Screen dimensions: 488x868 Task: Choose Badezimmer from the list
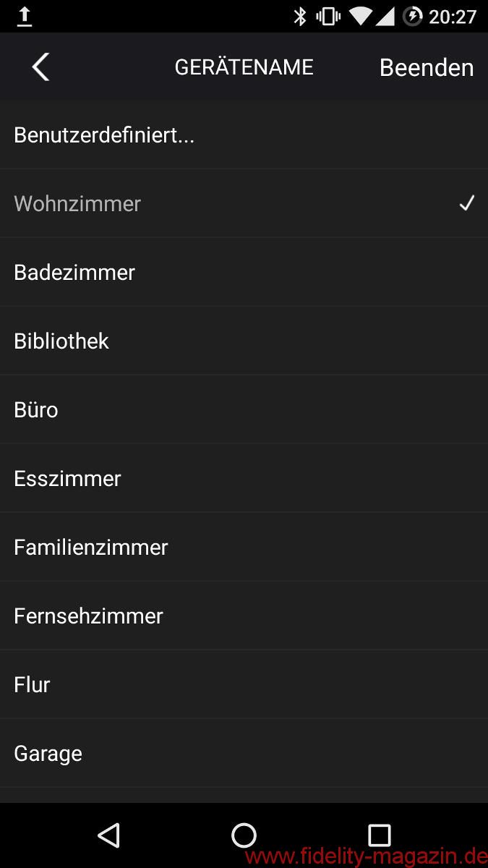click(x=74, y=272)
